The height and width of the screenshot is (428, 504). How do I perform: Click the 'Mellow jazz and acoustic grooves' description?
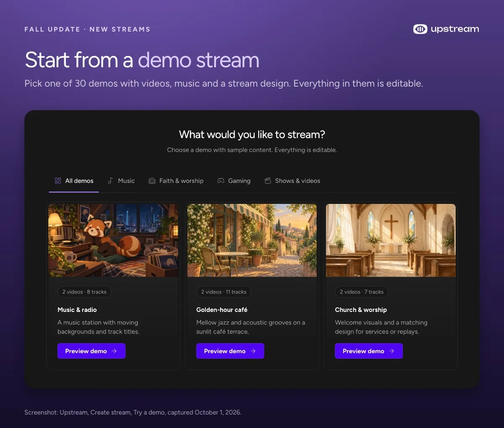coord(251,327)
